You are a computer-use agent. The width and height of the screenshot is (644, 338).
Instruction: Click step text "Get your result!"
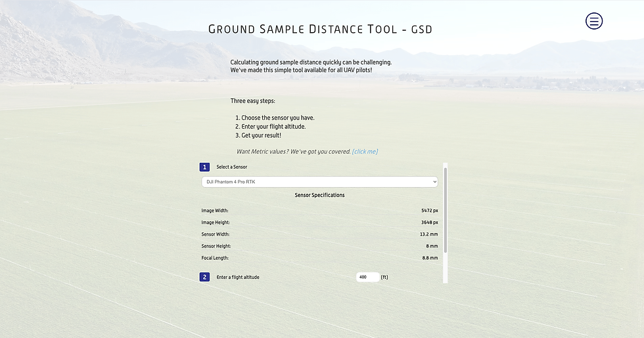(262, 135)
